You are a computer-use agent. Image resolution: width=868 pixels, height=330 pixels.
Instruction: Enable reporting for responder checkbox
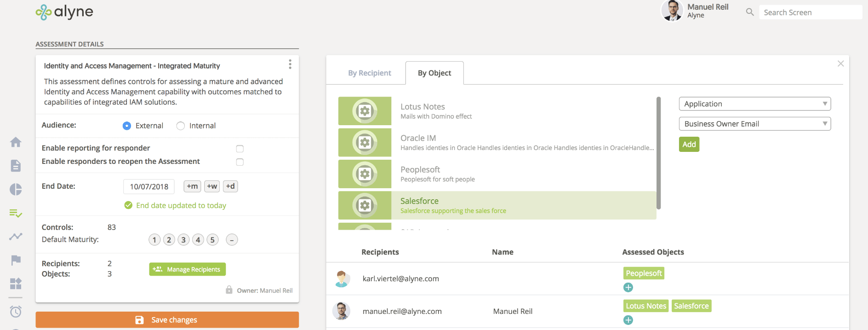(240, 149)
